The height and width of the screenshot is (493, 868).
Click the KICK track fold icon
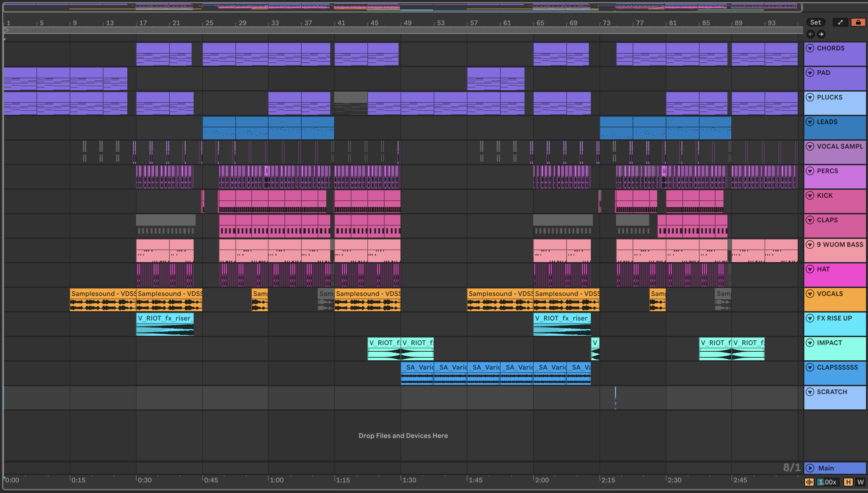coord(810,195)
